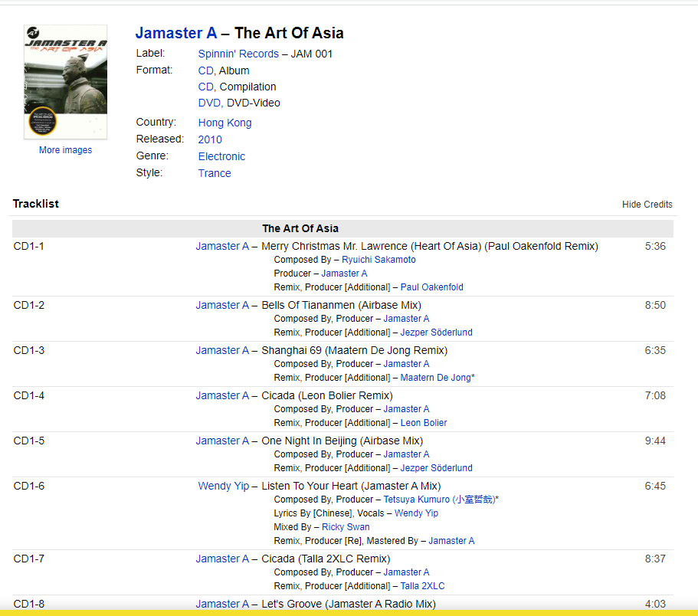Select track position CD1-6

tap(29, 486)
